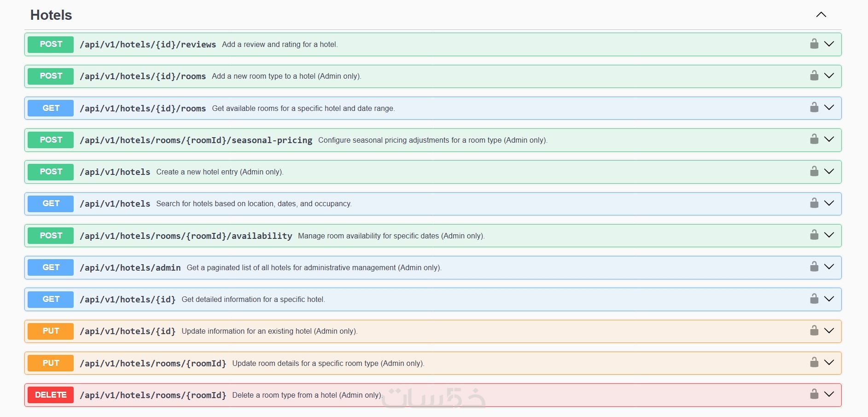The width and height of the screenshot is (868, 417).
Task: Expand chevron on PUT update room details
Action: [x=829, y=362]
